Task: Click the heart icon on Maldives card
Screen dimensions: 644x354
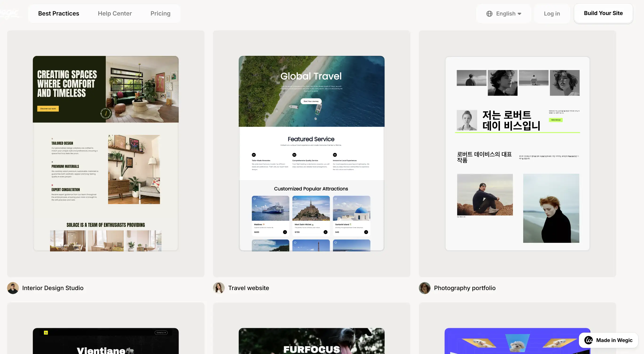Action: [255, 199]
